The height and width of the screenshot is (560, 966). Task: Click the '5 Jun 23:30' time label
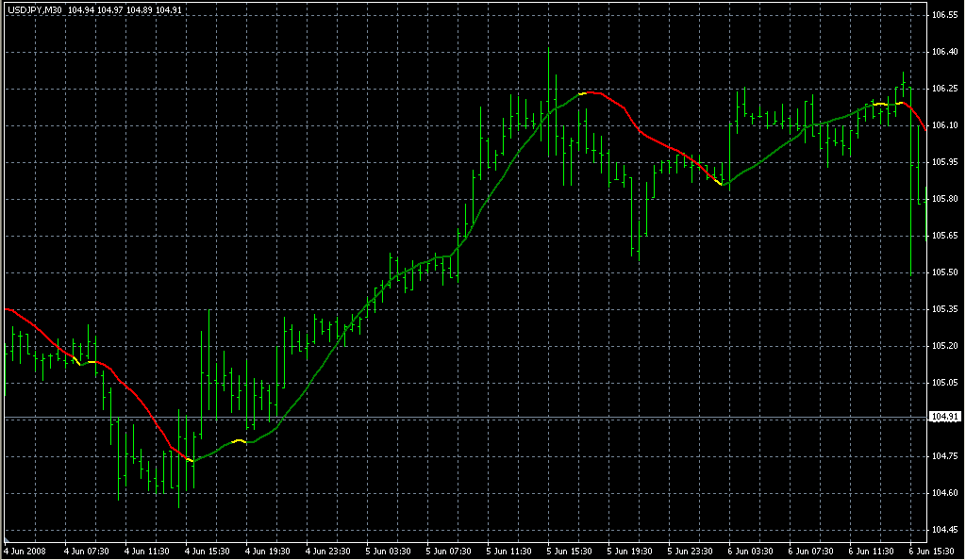coord(691,551)
